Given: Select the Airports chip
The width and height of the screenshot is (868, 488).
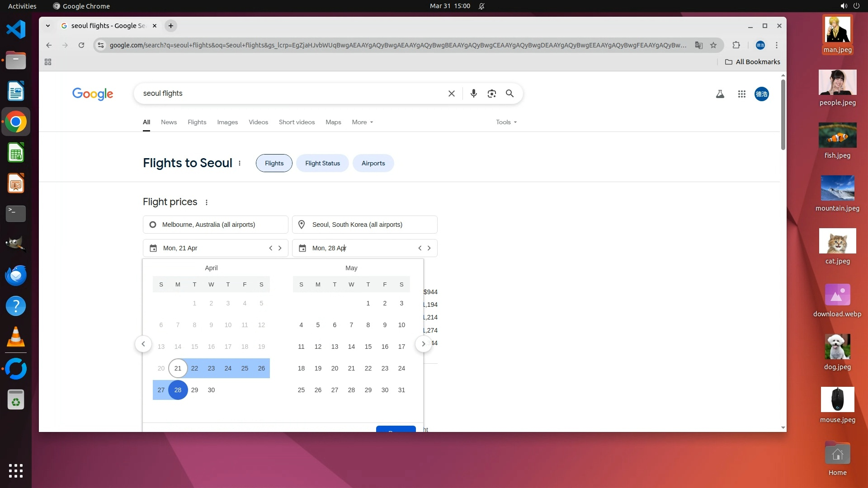Looking at the screenshot, I should (x=373, y=163).
